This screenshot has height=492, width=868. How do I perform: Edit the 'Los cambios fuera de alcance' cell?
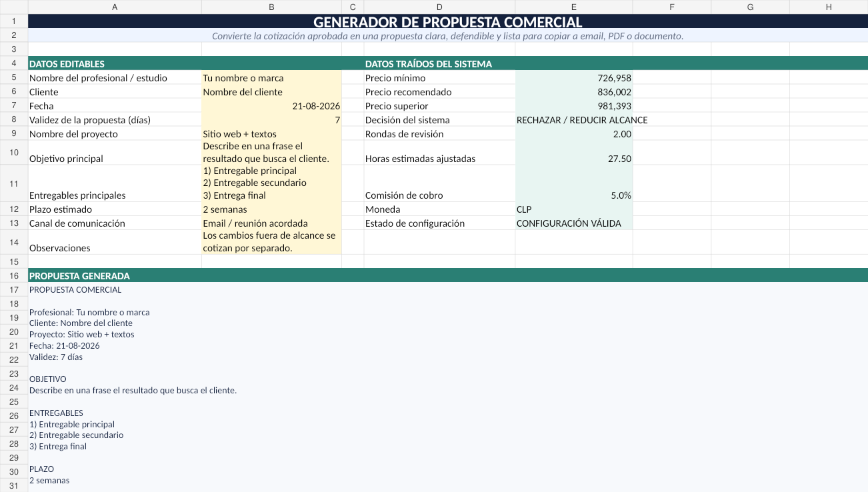[271, 242]
